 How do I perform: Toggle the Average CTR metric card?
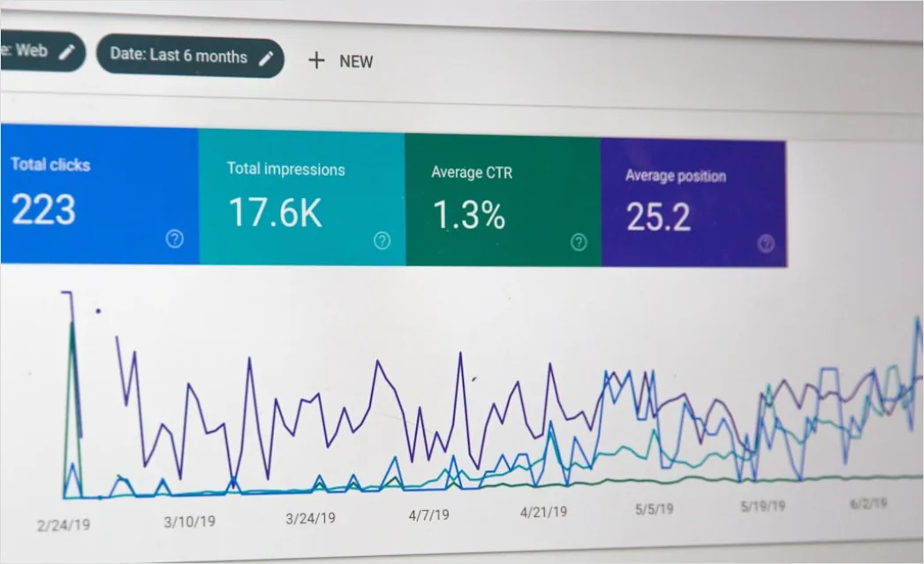tap(503, 201)
